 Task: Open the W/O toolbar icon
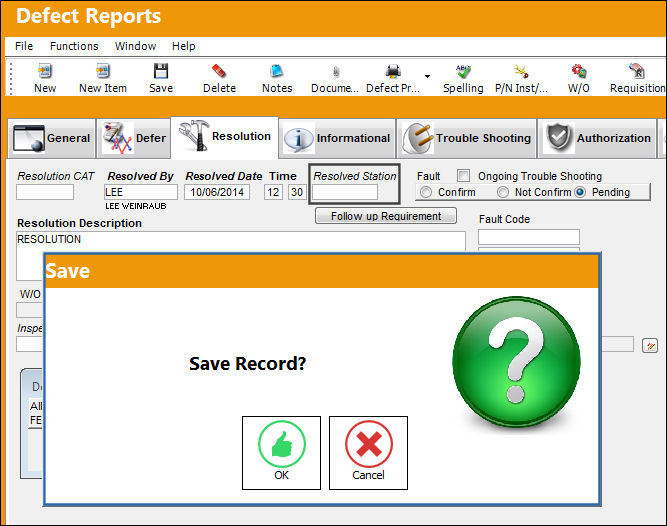pos(579,78)
